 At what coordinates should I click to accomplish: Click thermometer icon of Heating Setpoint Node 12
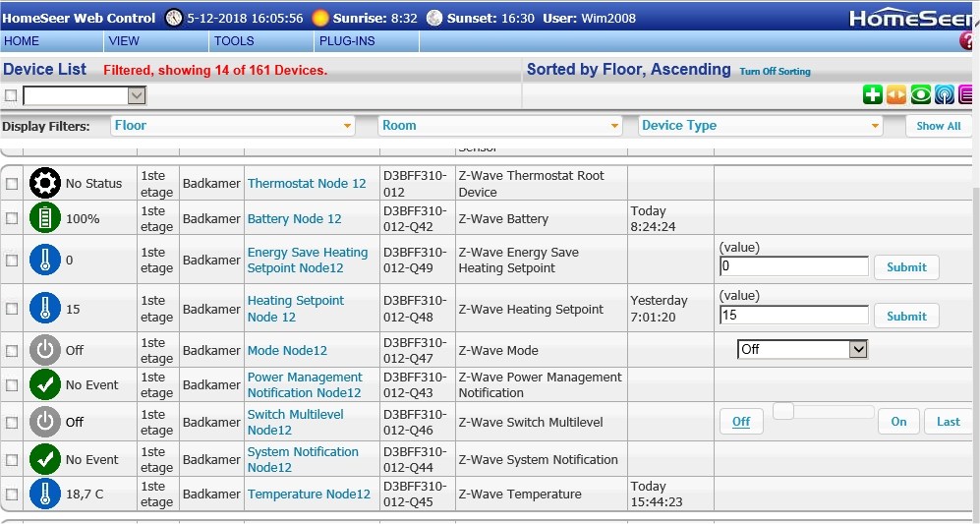pos(45,309)
